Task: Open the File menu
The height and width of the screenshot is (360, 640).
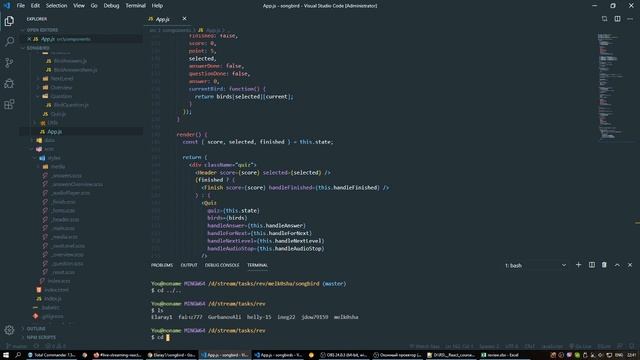Action: [21, 6]
